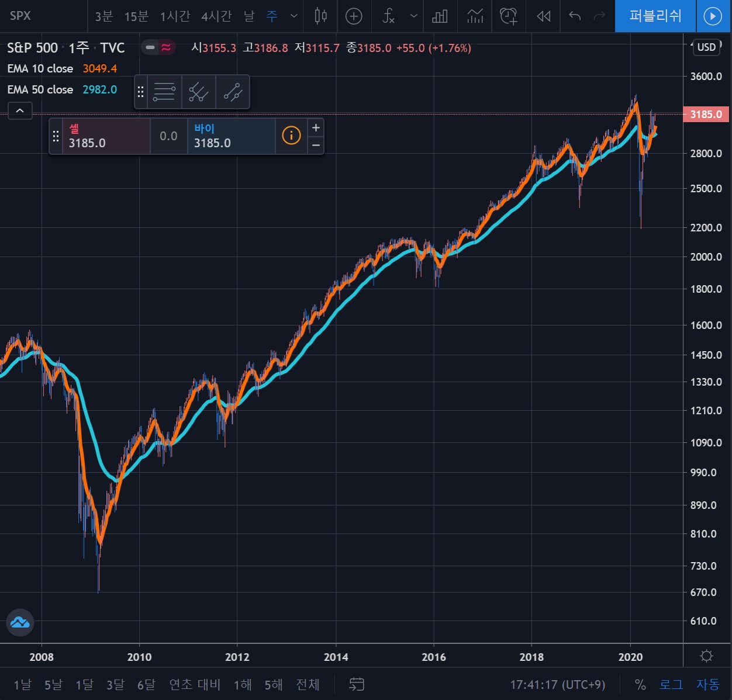Image resolution: width=732 pixels, height=700 pixels.
Task: Collapse the indicator legend with the chevron
Action: click(20, 110)
